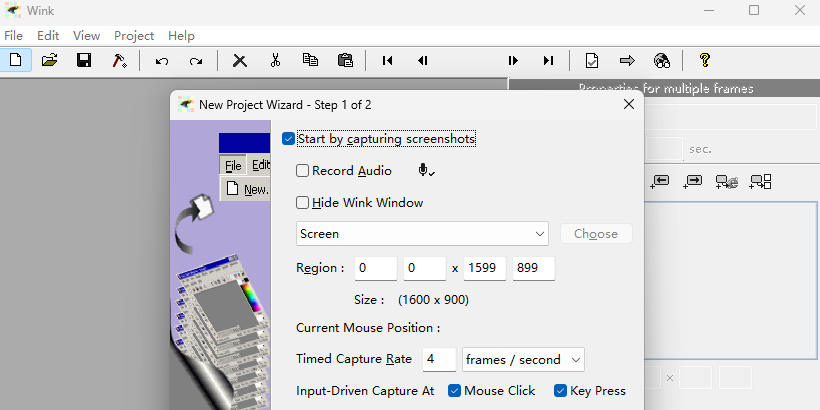The image size is (820, 410).
Task: Click the New project toolbar icon
Action: pos(16,60)
